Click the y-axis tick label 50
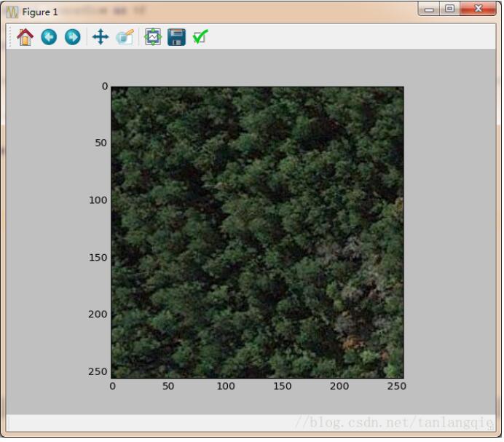 (101, 143)
